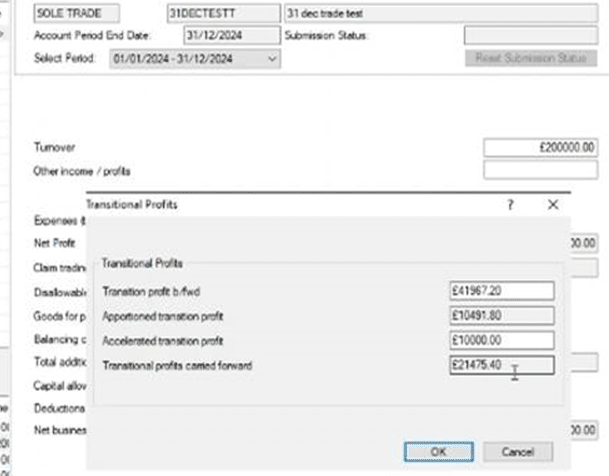Select the Account Period End Date field
609x476 pixels.
(x=231, y=35)
